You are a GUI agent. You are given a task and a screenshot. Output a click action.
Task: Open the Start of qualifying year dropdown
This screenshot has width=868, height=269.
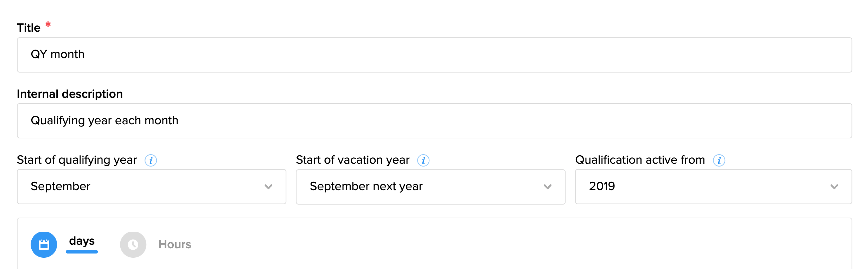[151, 187]
